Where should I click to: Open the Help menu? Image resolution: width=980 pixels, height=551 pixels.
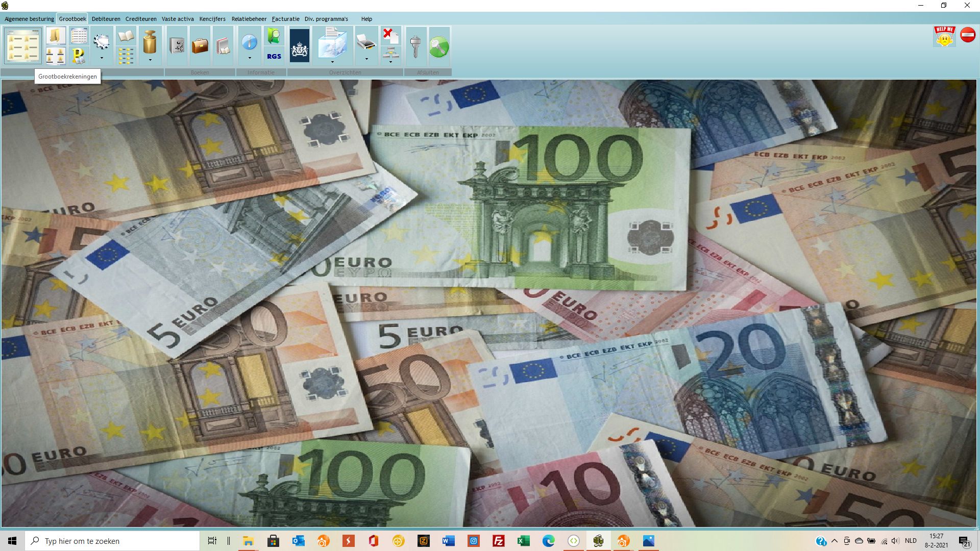click(x=366, y=19)
